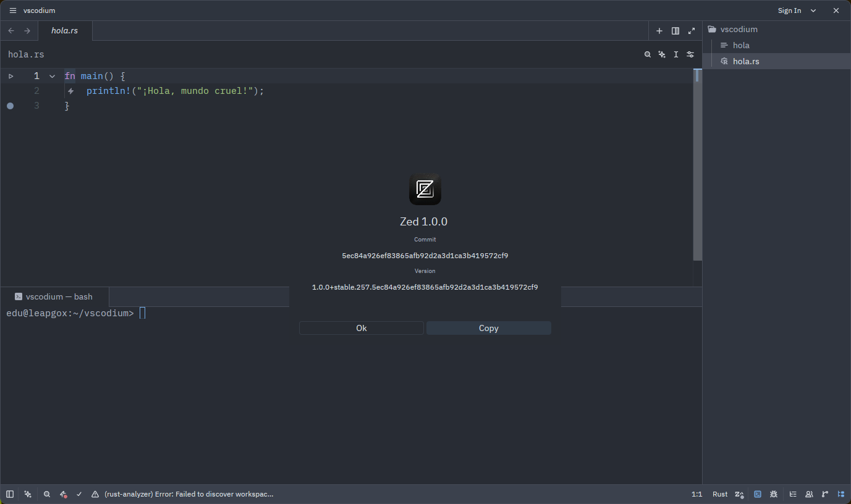Click the buffer search magnifier in editor toolbar
This screenshot has height=504, width=851.
pos(648,54)
